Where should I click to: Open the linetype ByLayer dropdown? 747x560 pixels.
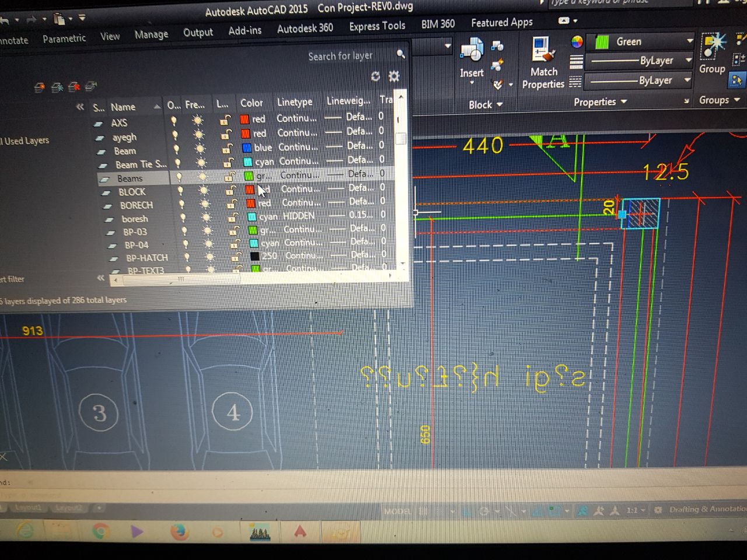coord(687,80)
